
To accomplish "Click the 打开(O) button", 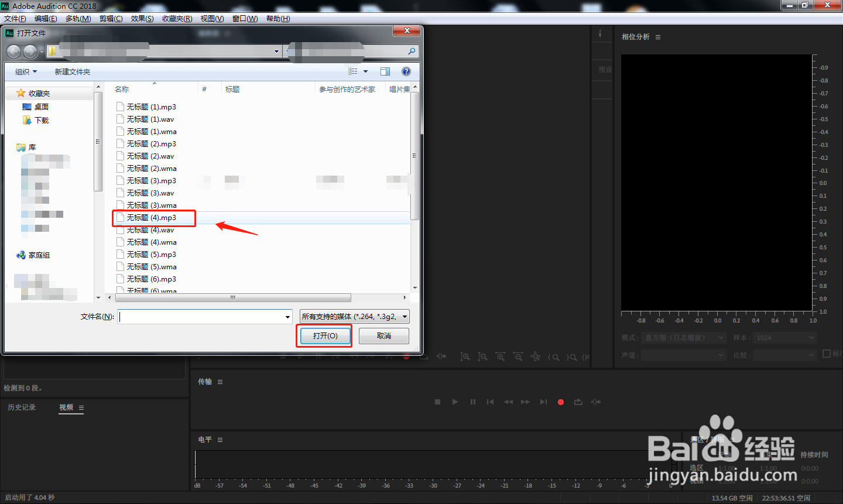I will (325, 336).
